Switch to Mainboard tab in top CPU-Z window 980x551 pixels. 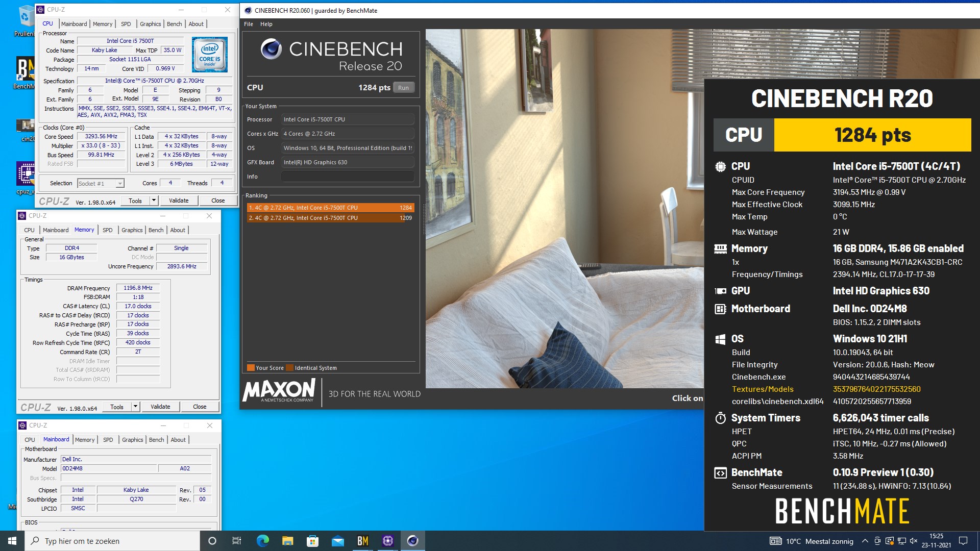click(74, 24)
